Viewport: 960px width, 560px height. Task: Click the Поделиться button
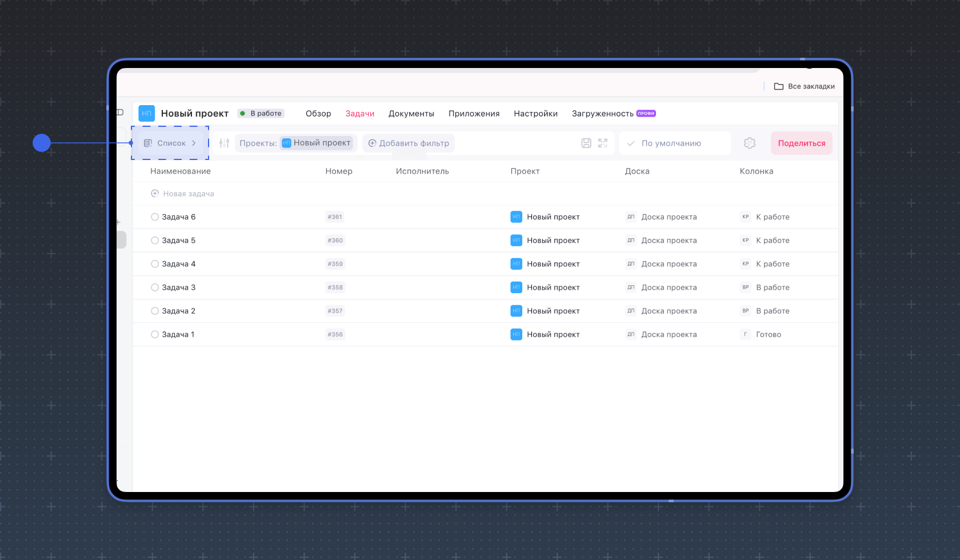pyautogui.click(x=801, y=143)
